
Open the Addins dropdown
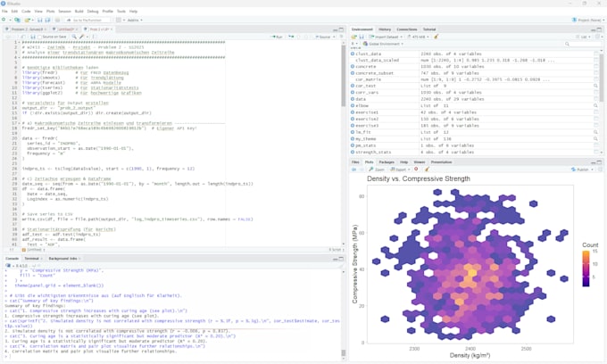(135, 20)
